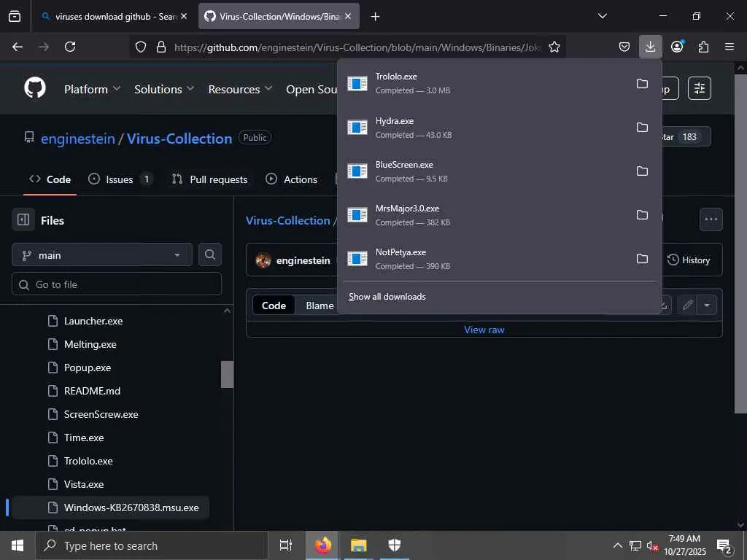Open File Explorer from the taskbar
Viewport: 747px width, 560px height.
[359, 545]
